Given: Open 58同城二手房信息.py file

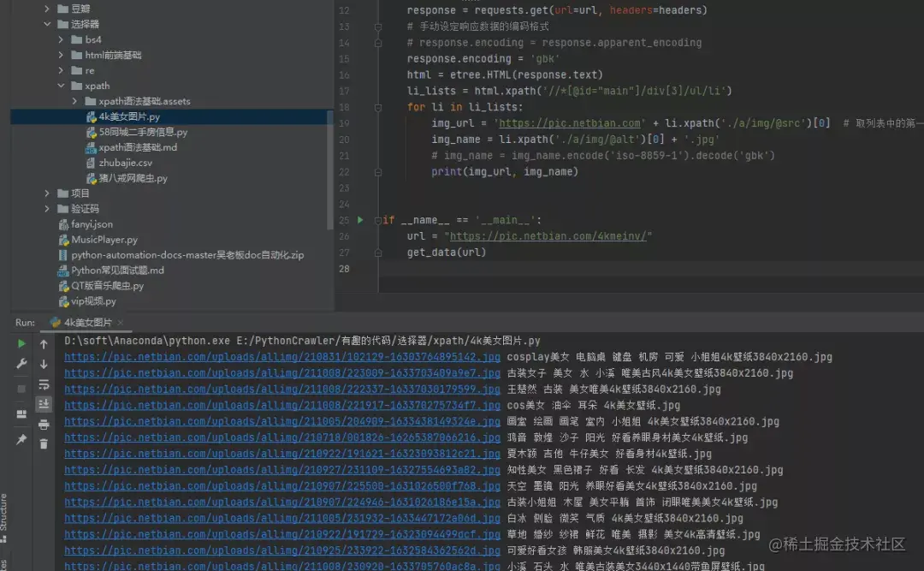Looking at the screenshot, I should [143, 132].
